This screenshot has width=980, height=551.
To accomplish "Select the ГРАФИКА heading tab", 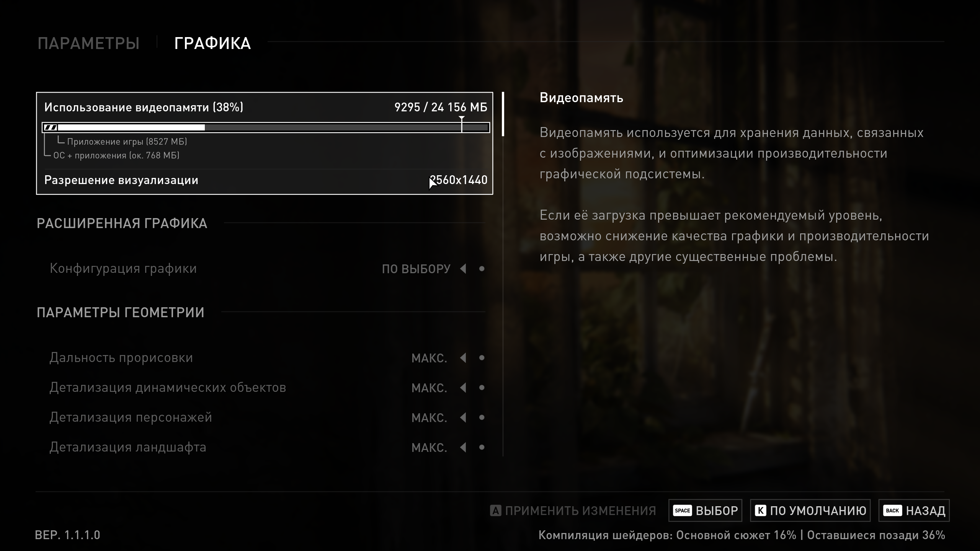I will [x=212, y=43].
